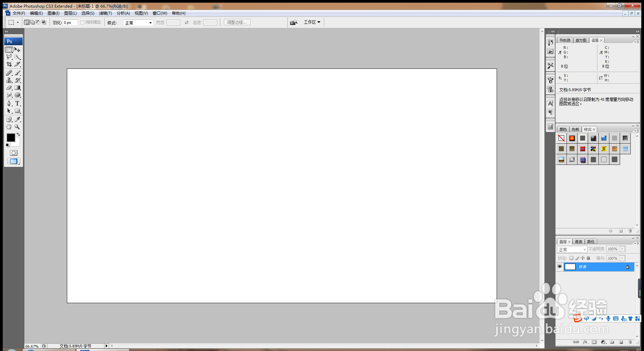Image resolution: width=644 pixels, height=351 pixels.
Task: Open the 滤镜(T) menu
Action: (105, 13)
